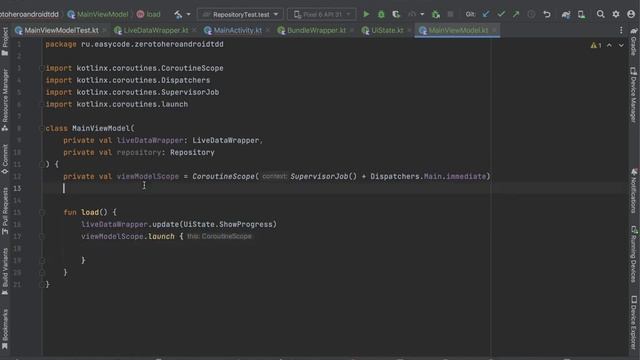Open the Resource Manager tool window
This screenshot has width=640, height=360.
point(5,100)
